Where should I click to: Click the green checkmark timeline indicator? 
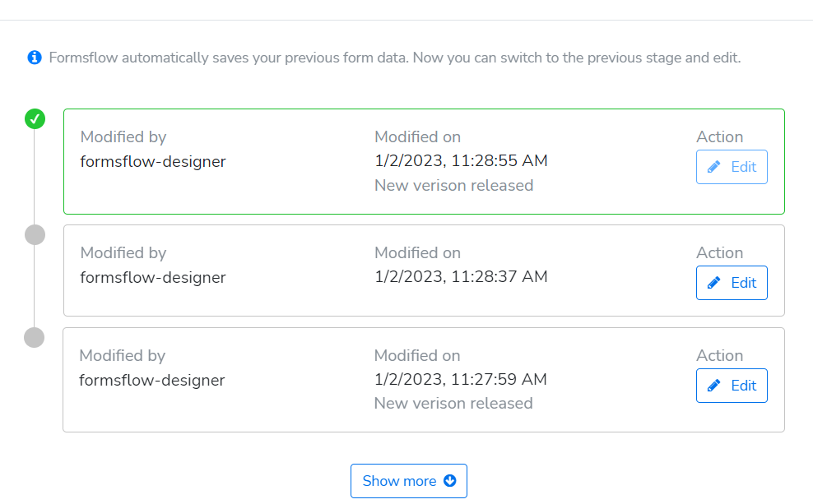pos(35,118)
